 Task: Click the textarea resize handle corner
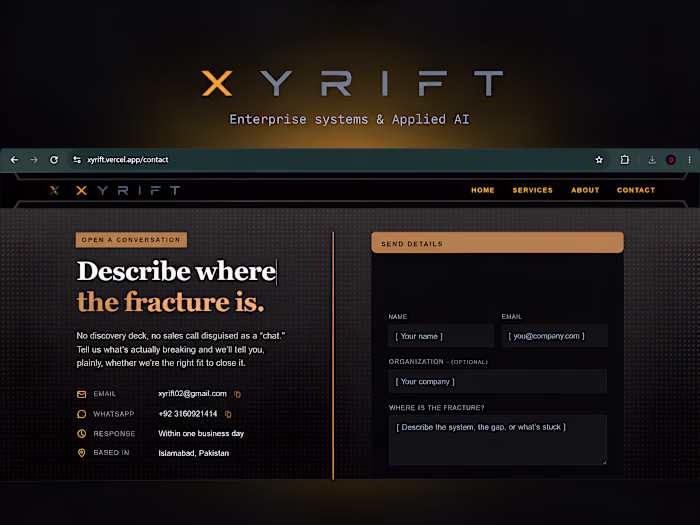604,462
